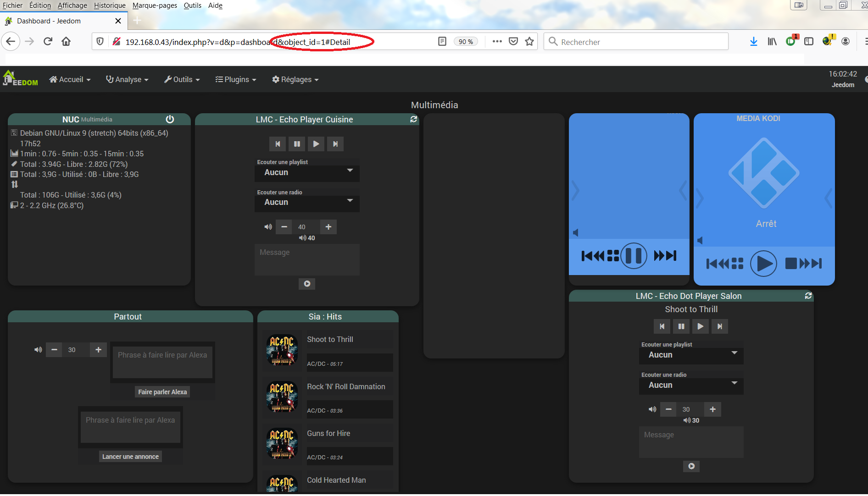This screenshot has width=868, height=496.
Task: Expand the Jeedom Outils navbar menu
Action: (182, 79)
